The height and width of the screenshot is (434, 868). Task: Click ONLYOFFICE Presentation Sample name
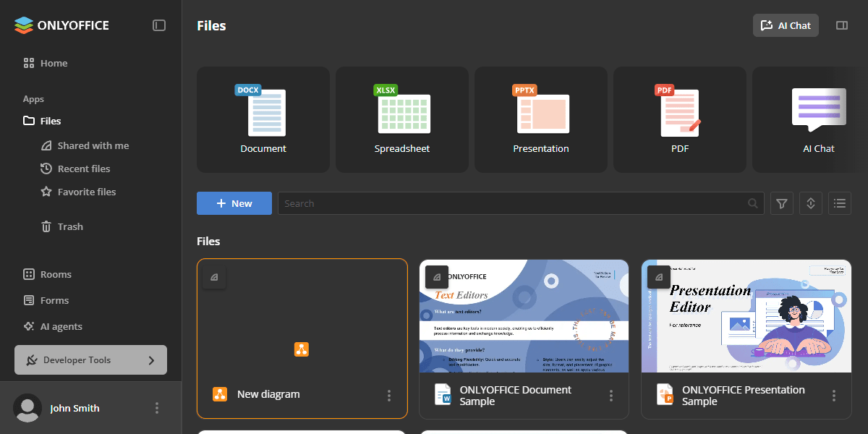[744, 396]
